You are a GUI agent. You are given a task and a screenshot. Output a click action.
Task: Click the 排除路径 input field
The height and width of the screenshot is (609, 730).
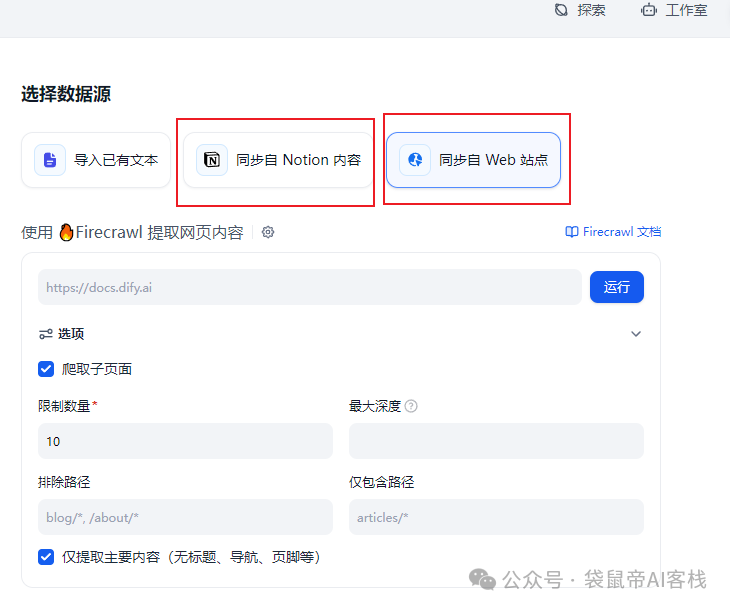[185, 517]
